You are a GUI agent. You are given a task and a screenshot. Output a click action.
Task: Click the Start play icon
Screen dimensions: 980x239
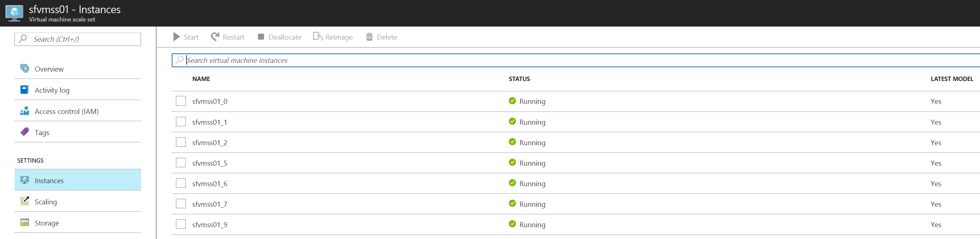tap(176, 37)
